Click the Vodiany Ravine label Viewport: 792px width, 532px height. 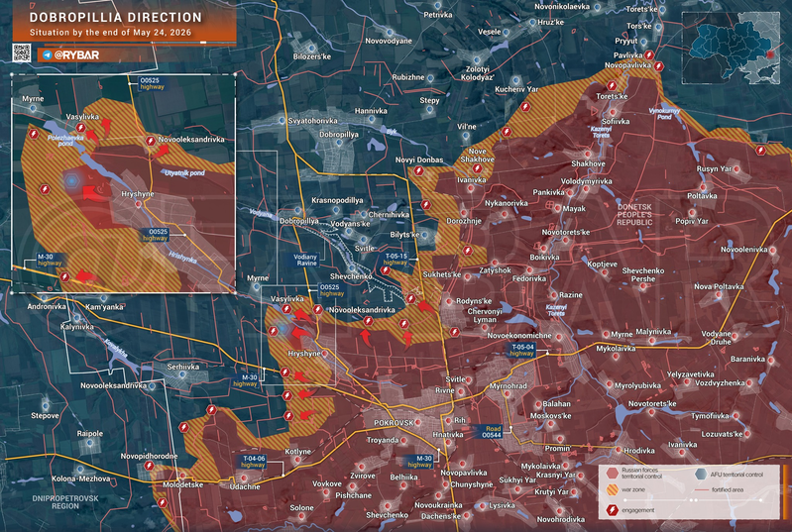(x=306, y=260)
